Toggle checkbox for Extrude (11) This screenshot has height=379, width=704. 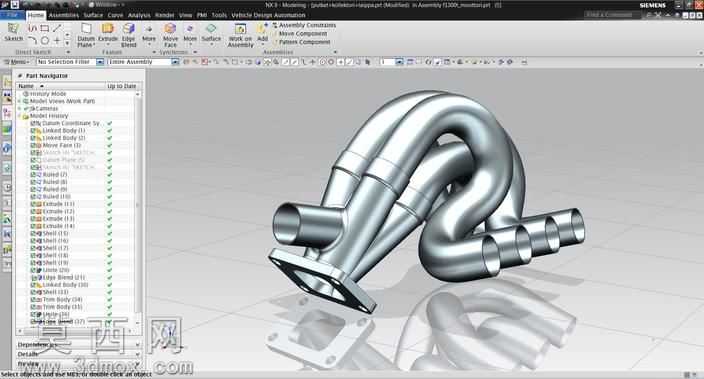click(x=33, y=204)
